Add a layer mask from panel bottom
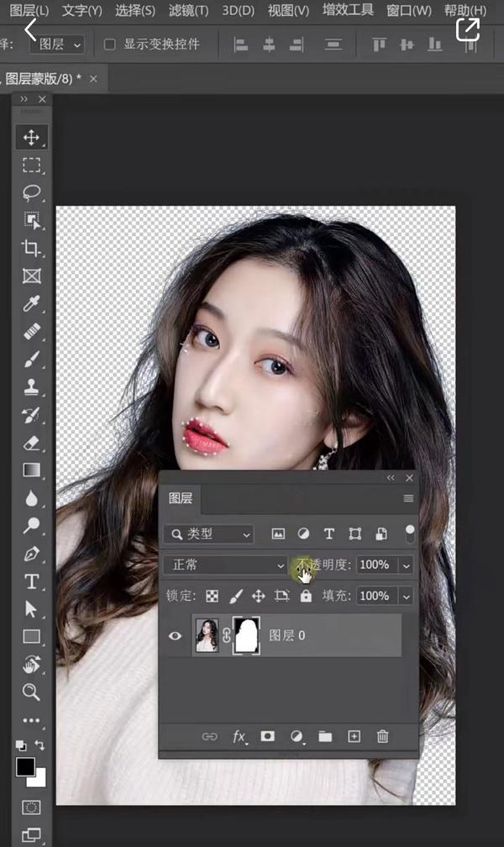Viewport: 504px width, 847px height. [267, 736]
